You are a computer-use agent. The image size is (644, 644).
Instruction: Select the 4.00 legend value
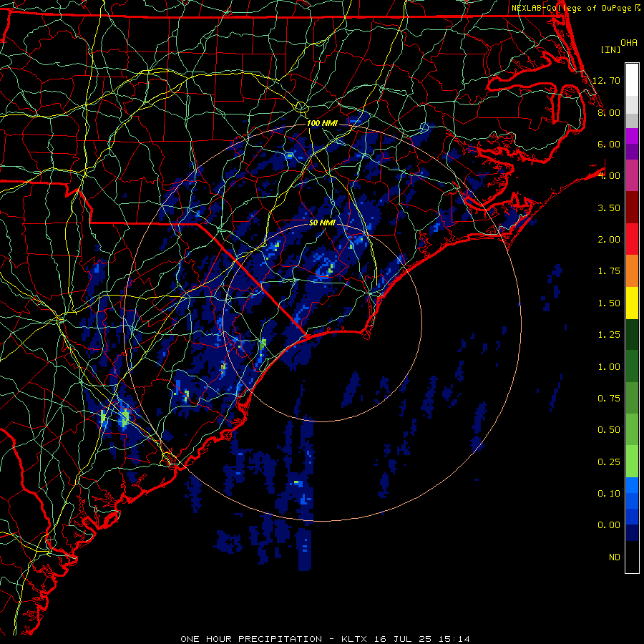(x=609, y=175)
